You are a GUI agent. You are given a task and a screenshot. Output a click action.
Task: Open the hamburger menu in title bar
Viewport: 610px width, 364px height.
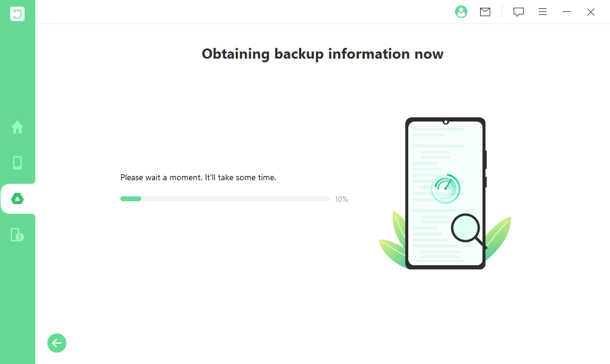tap(542, 12)
